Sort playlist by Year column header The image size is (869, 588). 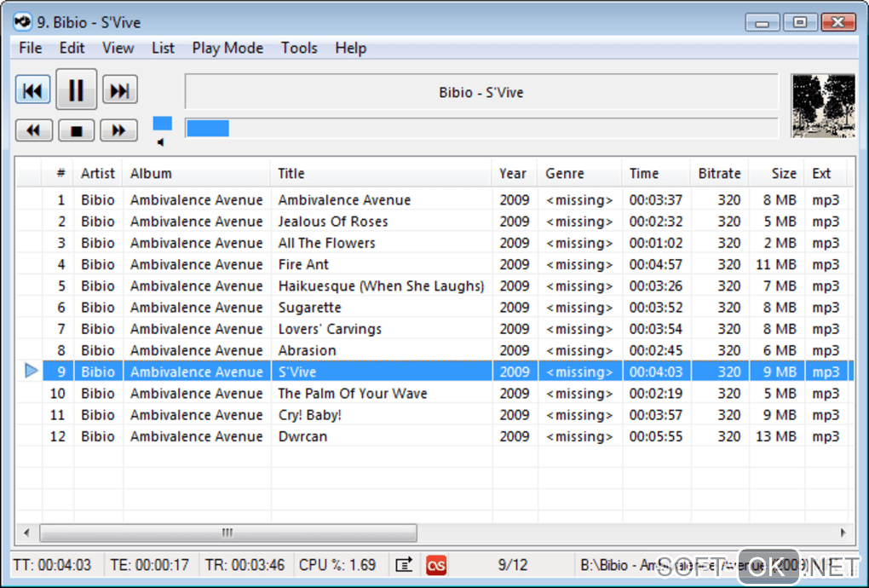[x=515, y=174]
